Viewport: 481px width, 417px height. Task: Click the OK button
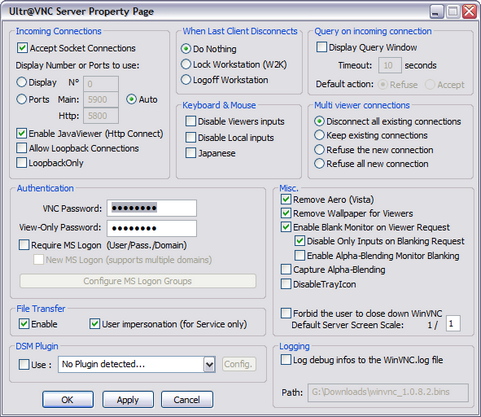(x=68, y=399)
